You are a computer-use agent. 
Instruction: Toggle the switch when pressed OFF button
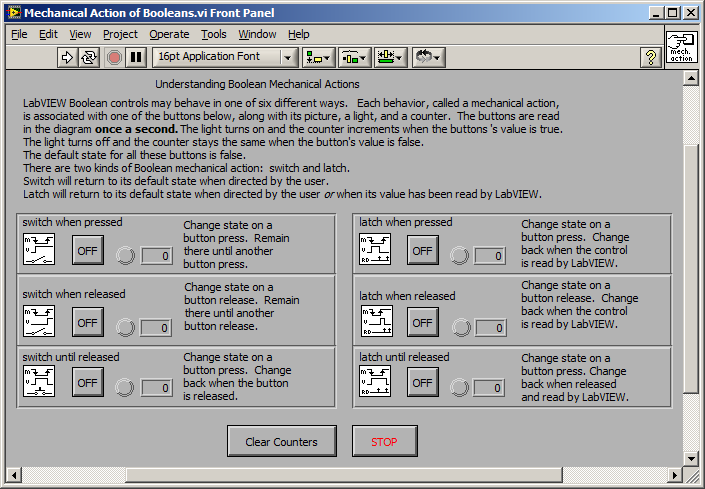(x=88, y=250)
